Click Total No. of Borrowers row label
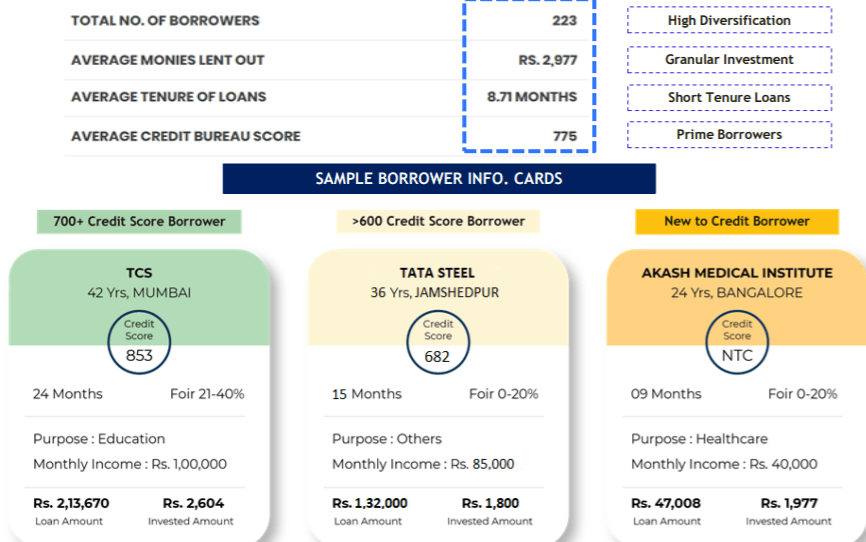866x542 pixels. [165, 21]
